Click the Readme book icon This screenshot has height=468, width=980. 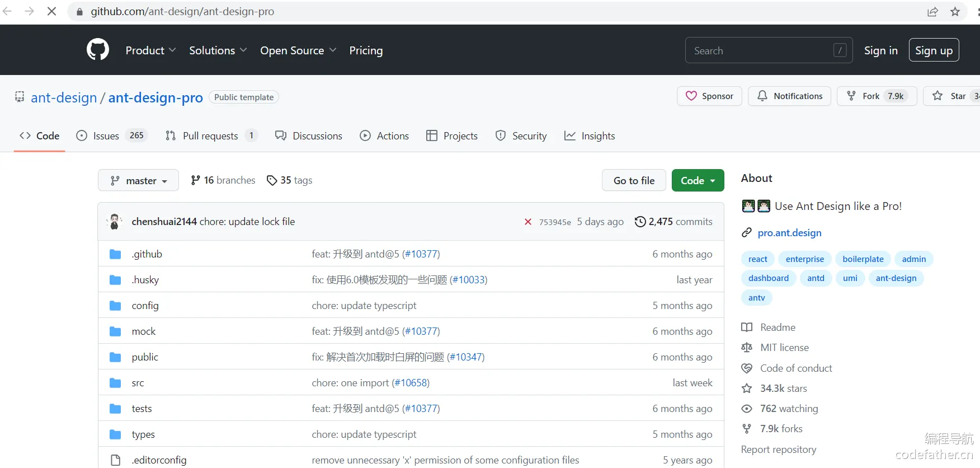click(x=747, y=327)
